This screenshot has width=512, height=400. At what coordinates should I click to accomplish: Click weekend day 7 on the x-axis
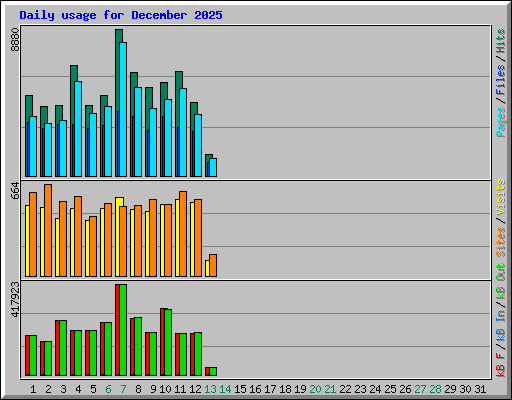click(x=123, y=389)
